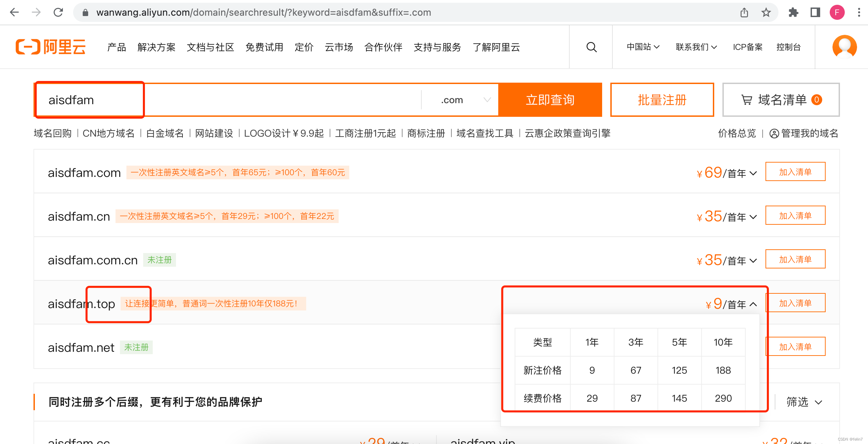Add aisdfam.com.cn to list via 加入清单

click(795, 259)
